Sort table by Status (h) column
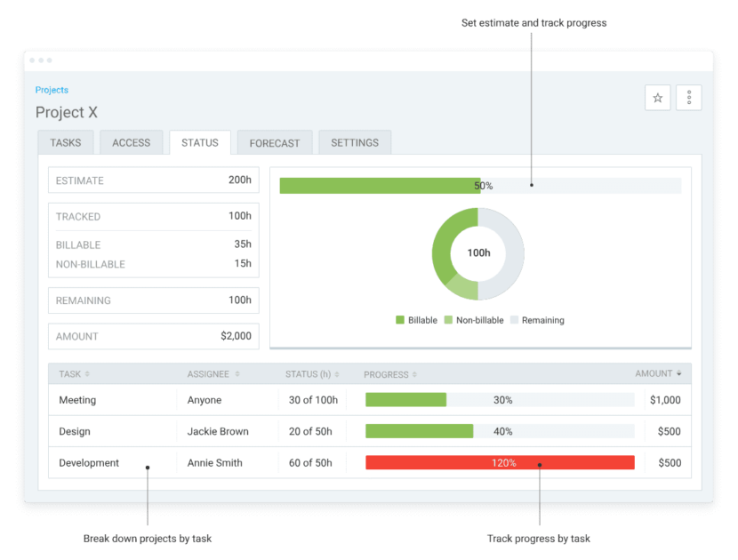 308,374
